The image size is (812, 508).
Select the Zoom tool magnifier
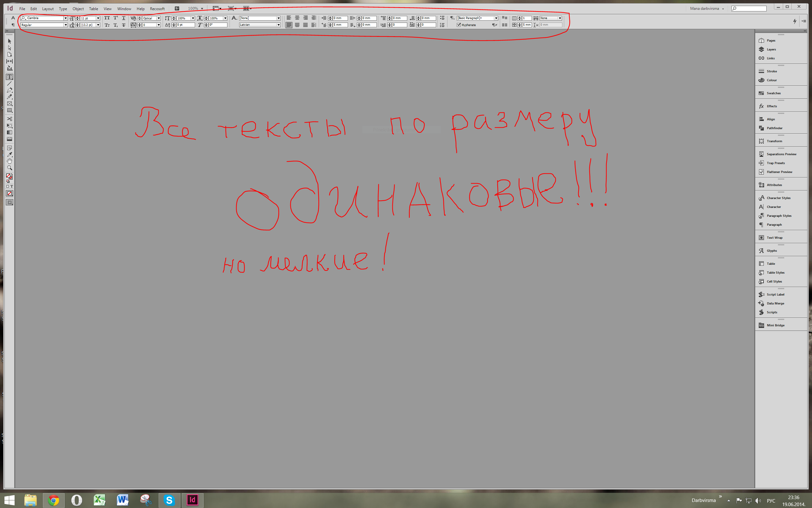point(10,168)
